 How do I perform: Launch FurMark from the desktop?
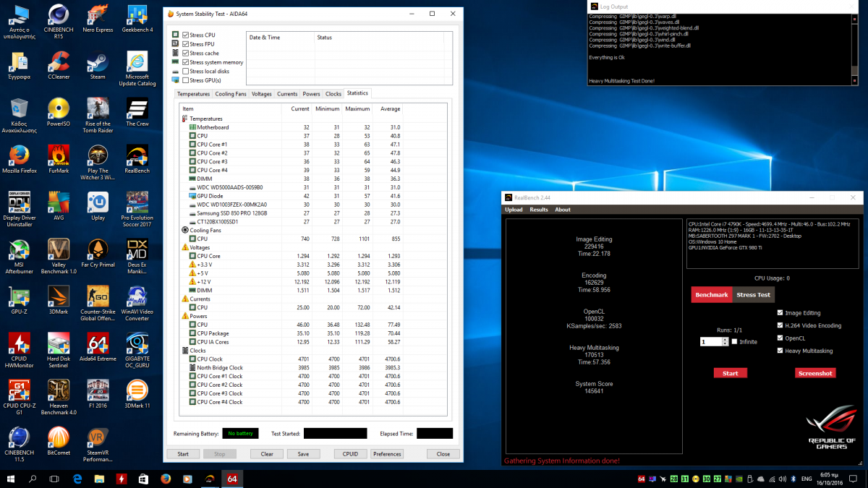(59, 159)
